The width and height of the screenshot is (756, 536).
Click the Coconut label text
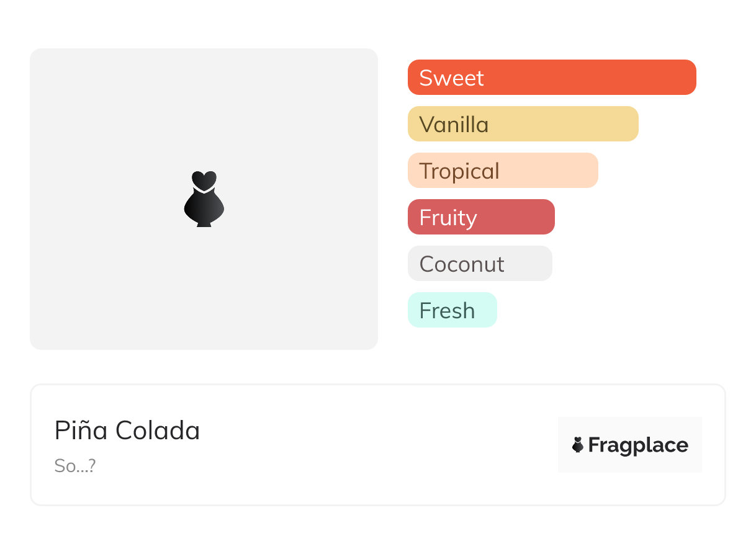(461, 264)
